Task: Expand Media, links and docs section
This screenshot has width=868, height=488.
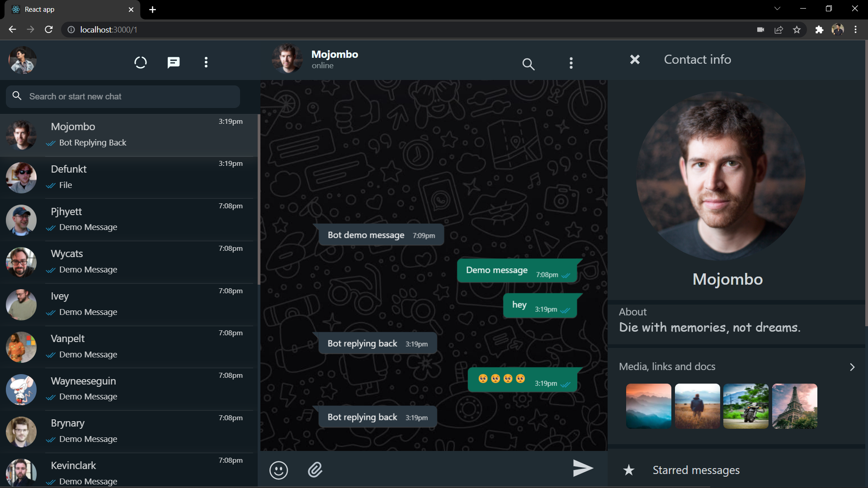Action: 852,367
